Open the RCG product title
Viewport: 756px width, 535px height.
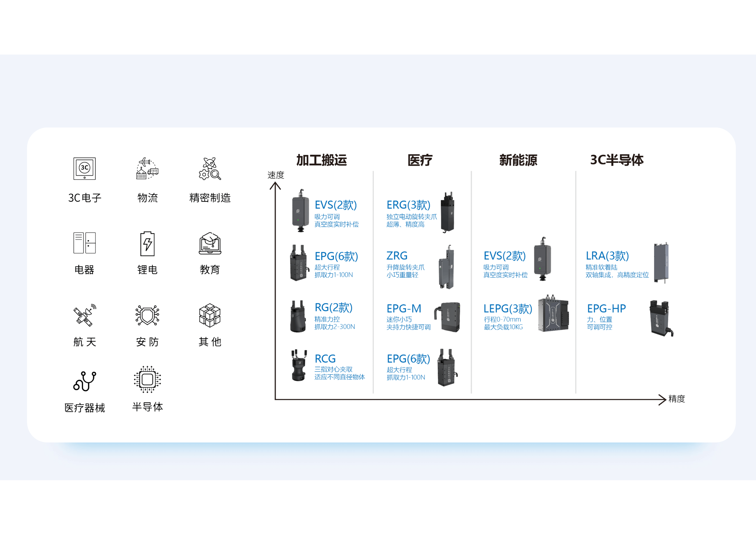(x=325, y=359)
